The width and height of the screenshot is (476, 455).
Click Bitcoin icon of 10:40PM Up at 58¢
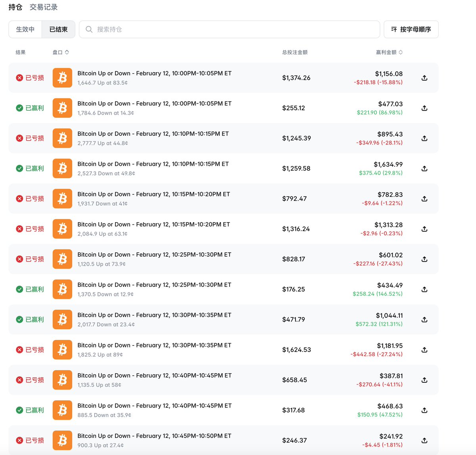coord(62,380)
